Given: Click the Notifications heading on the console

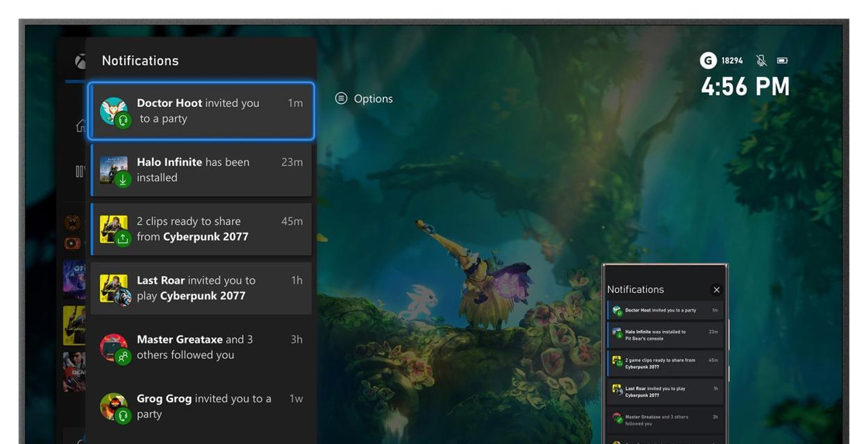Looking at the screenshot, I should tap(140, 60).
